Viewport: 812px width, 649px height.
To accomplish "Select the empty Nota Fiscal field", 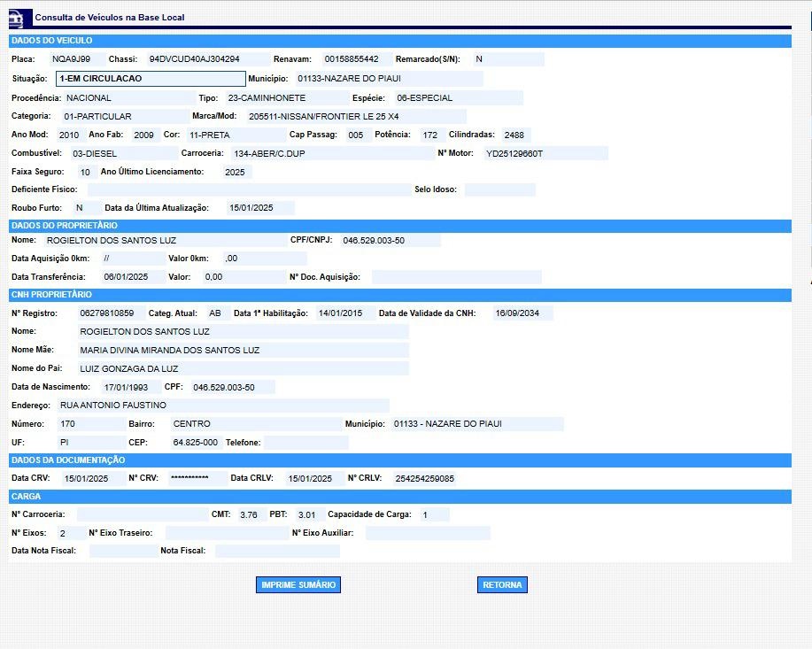I will 276,551.
